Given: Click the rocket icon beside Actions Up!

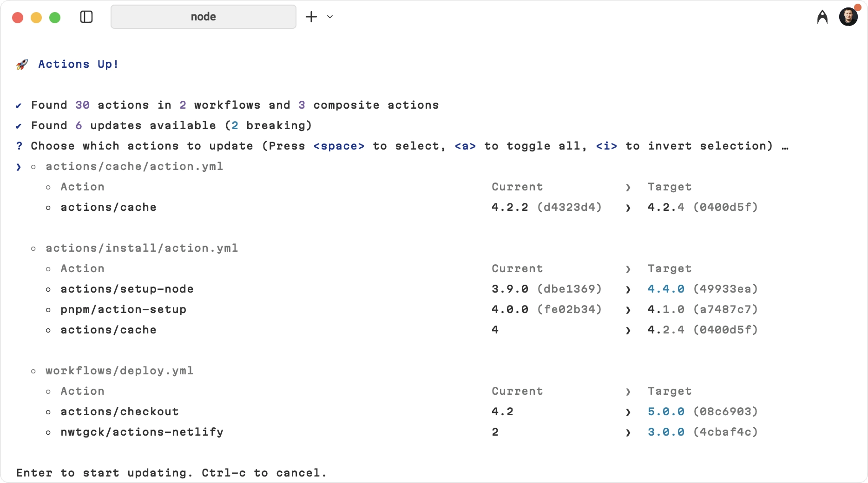Looking at the screenshot, I should pos(21,65).
